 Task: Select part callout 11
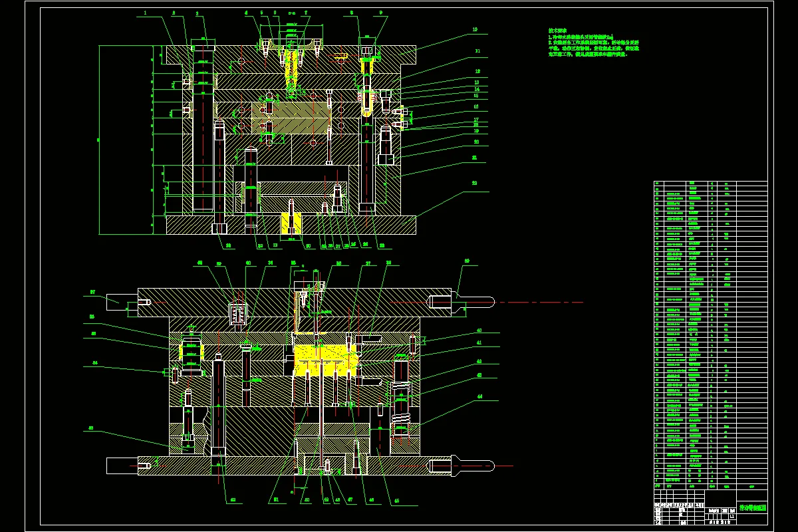click(x=477, y=51)
